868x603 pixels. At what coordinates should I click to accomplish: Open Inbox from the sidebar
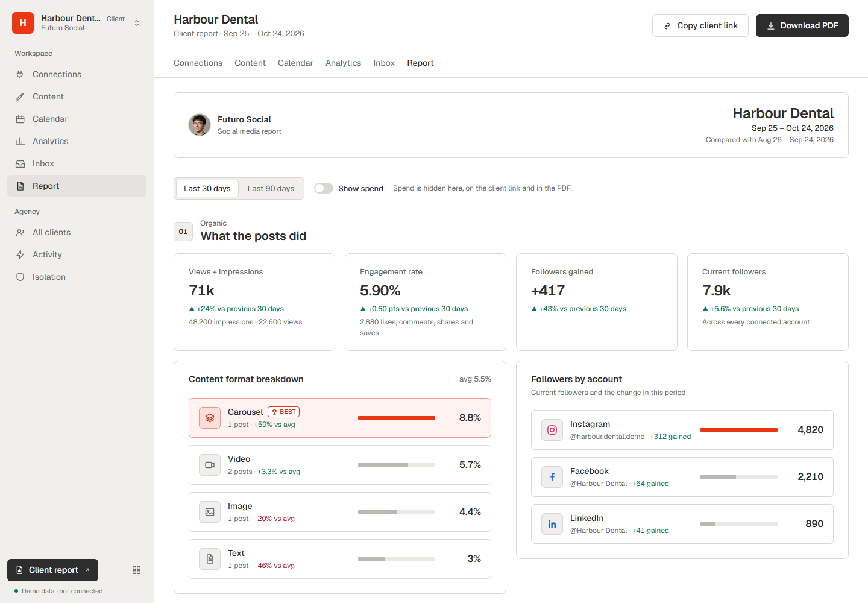tap(77, 163)
